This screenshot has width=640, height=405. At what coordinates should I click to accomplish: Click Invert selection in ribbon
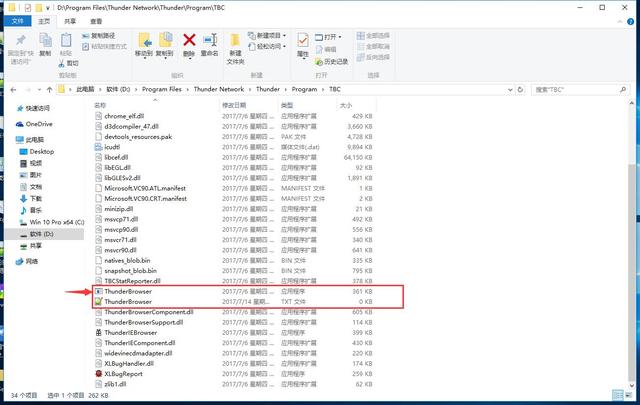(x=373, y=57)
